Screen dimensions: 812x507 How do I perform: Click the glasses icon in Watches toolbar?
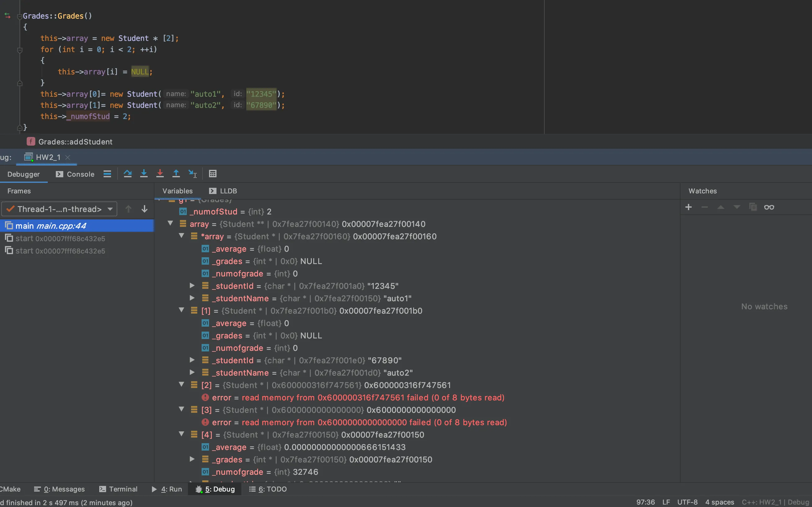click(769, 207)
